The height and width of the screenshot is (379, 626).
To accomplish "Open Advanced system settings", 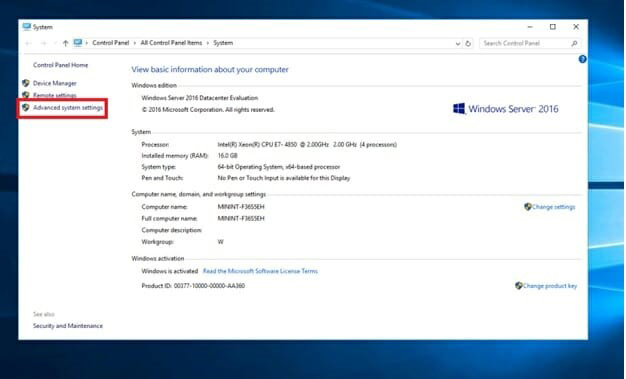I will coord(68,108).
